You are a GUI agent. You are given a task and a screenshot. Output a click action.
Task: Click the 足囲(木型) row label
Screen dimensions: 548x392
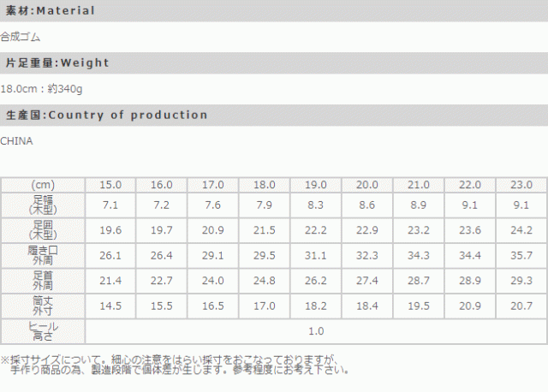(43, 230)
